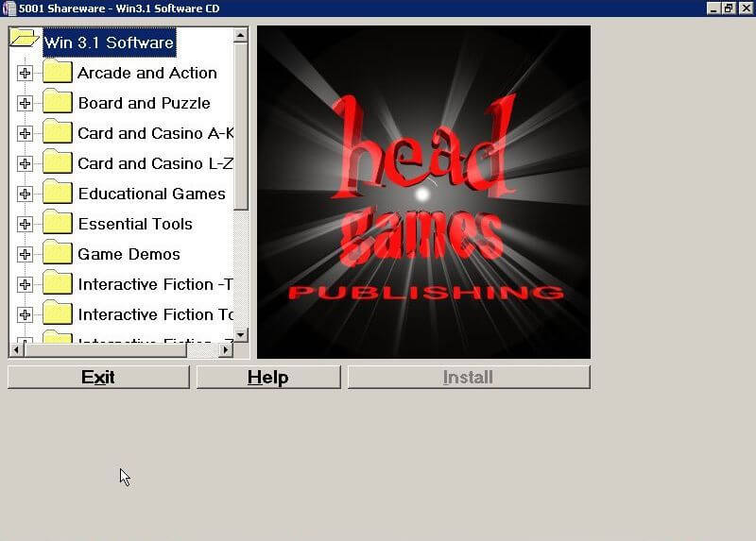Expand the Board and Puzzle tree node
Viewport: 756px width, 541px height.
pos(25,103)
